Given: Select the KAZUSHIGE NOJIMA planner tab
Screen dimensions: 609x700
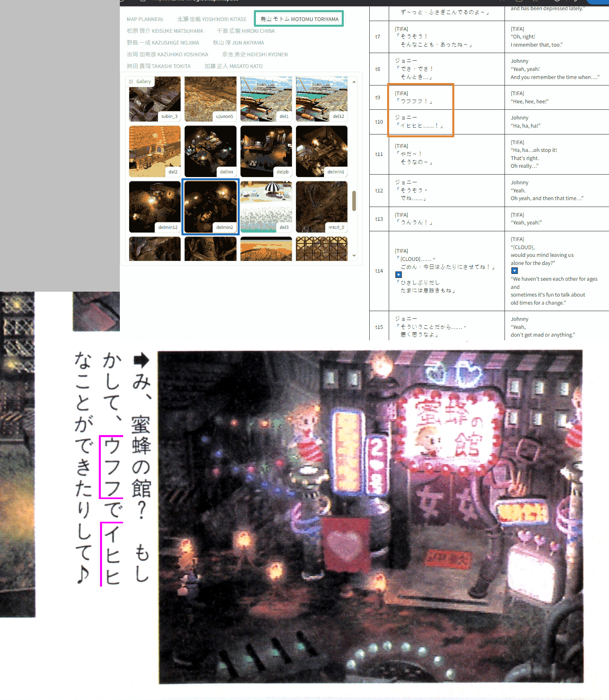Looking at the screenshot, I should pos(163,43).
